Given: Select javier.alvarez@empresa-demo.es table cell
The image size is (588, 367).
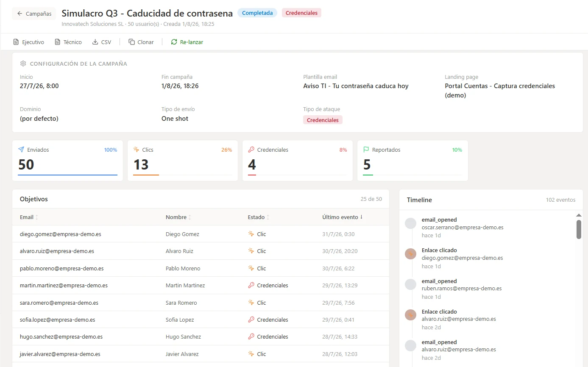Looking at the screenshot, I should tap(60, 354).
